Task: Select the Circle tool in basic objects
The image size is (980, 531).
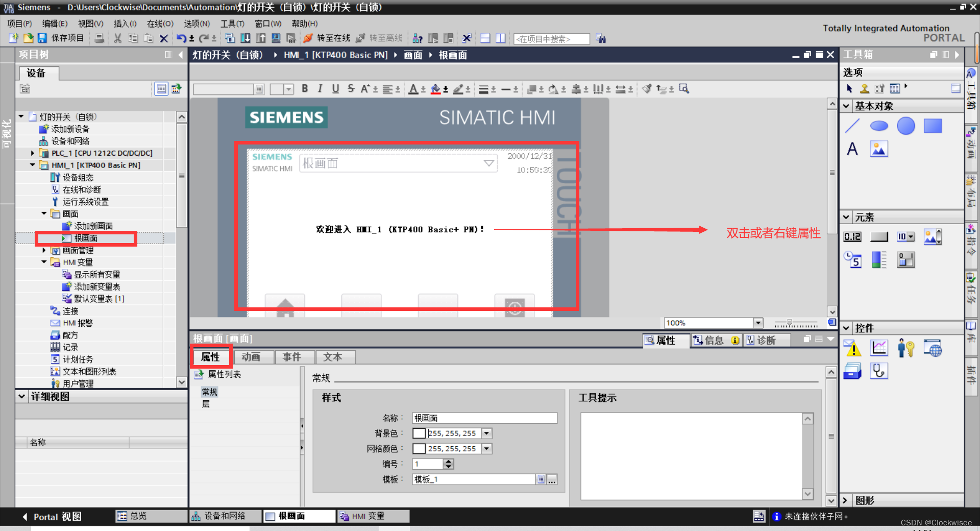Action: click(906, 126)
